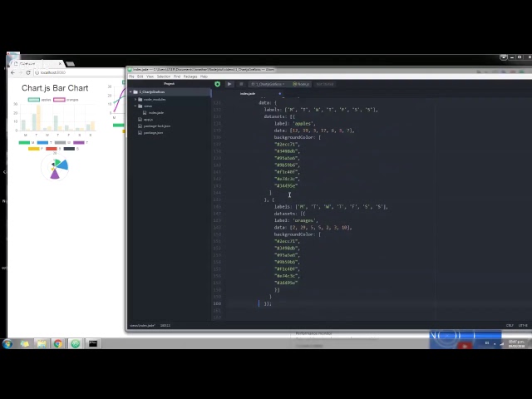Click line number 160 in the gutter

(217, 303)
